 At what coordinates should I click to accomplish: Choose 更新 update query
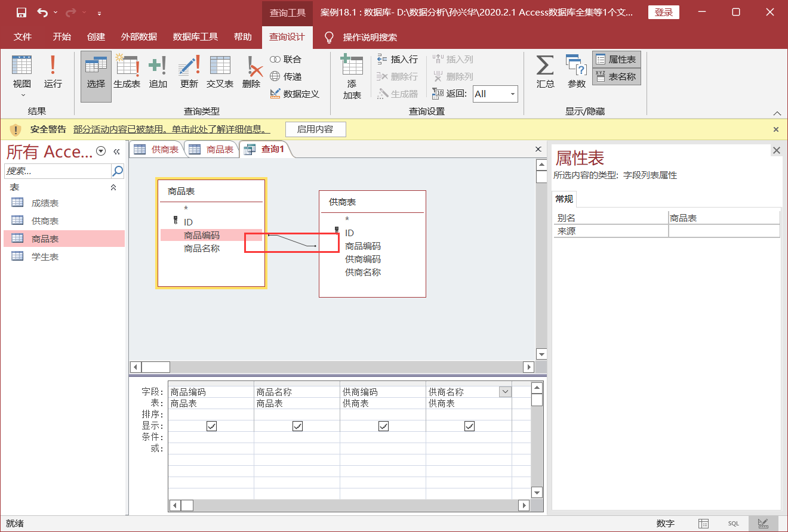(x=189, y=73)
